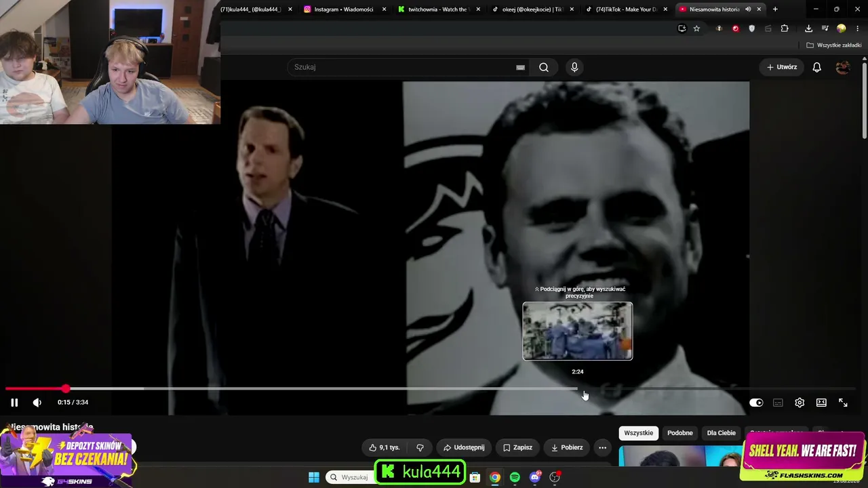Open a new browser tab
The image size is (868, 488).
pyautogui.click(x=775, y=9)
